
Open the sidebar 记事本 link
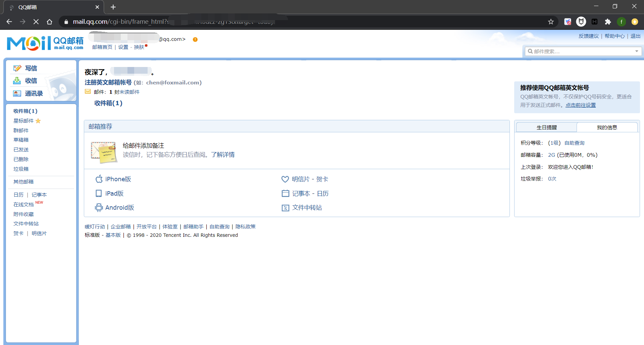pyautogui.click(x=39, y=195)
